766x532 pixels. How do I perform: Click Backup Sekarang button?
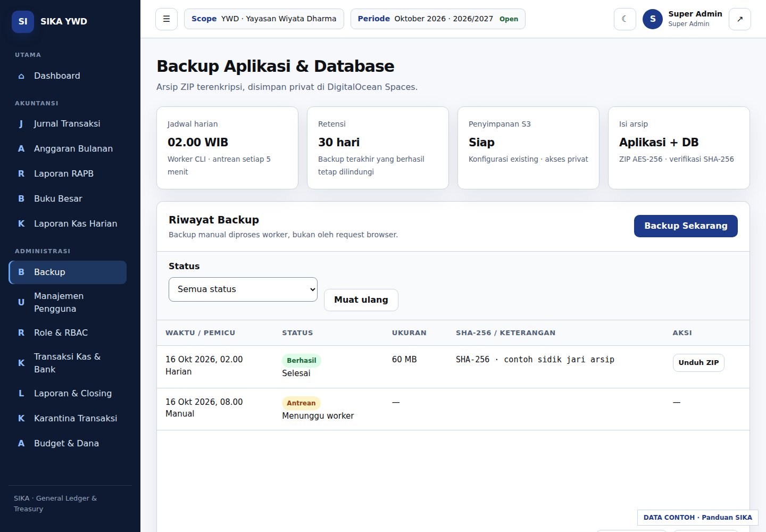(686, 226)
